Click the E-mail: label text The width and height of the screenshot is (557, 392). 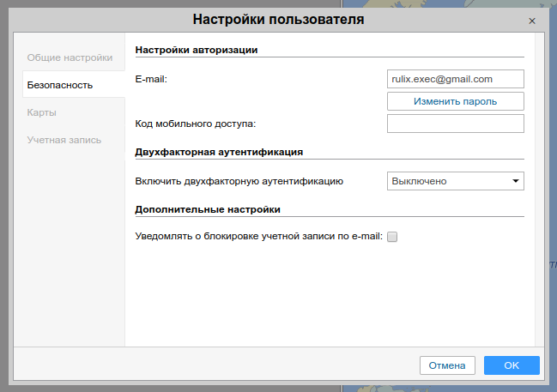[x=151, y=79]
